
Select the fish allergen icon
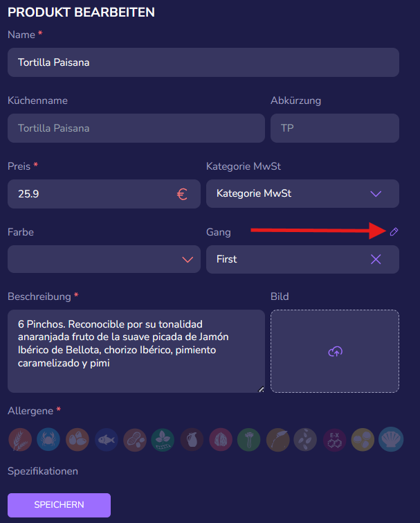107,440
